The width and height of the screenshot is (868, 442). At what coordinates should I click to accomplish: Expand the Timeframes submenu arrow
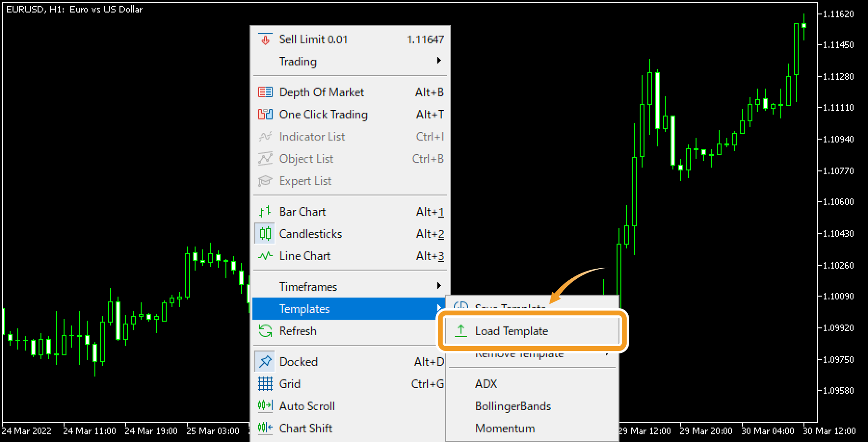(439, 286)
